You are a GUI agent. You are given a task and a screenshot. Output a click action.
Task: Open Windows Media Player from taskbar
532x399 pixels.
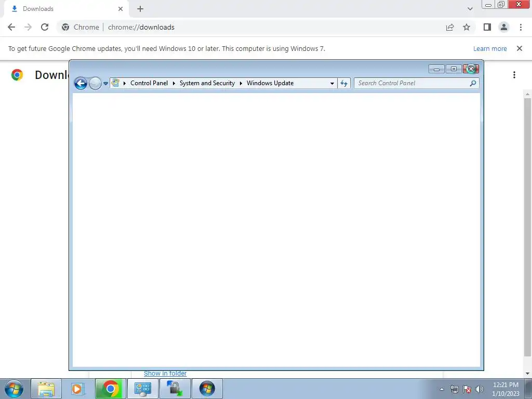[77, 389]
